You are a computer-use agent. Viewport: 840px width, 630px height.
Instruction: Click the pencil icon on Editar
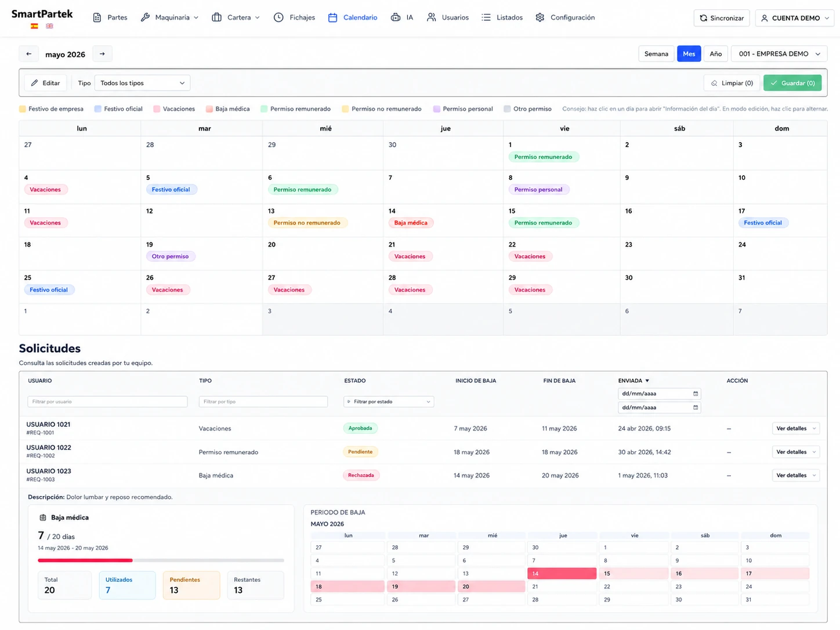point(35,83)
